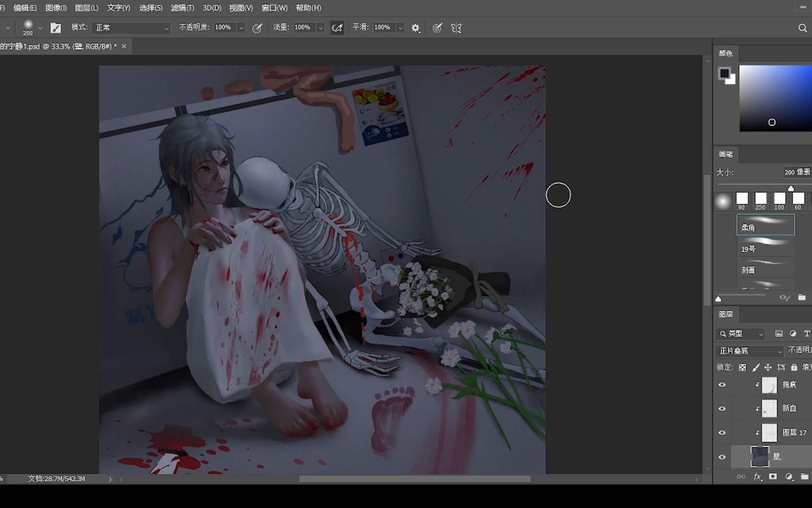
Task: Open the brush preset picker thumbnail
Action: (28, 27)
